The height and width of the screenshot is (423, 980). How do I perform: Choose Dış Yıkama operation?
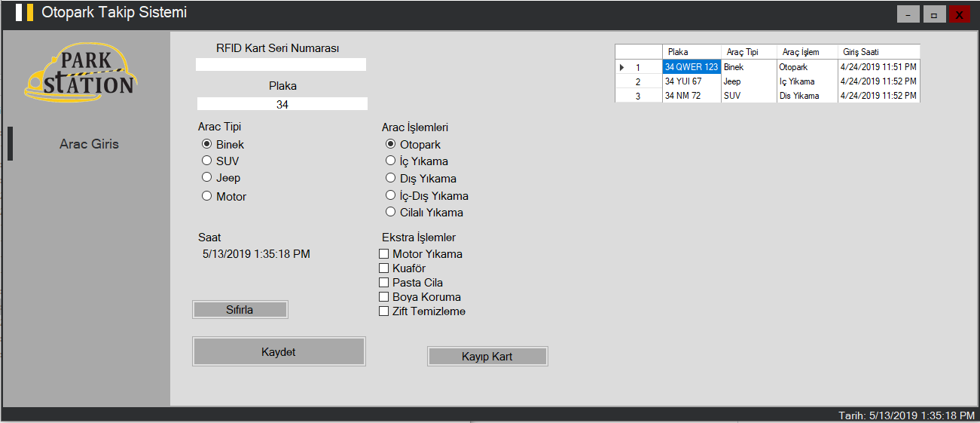(420, 179)
